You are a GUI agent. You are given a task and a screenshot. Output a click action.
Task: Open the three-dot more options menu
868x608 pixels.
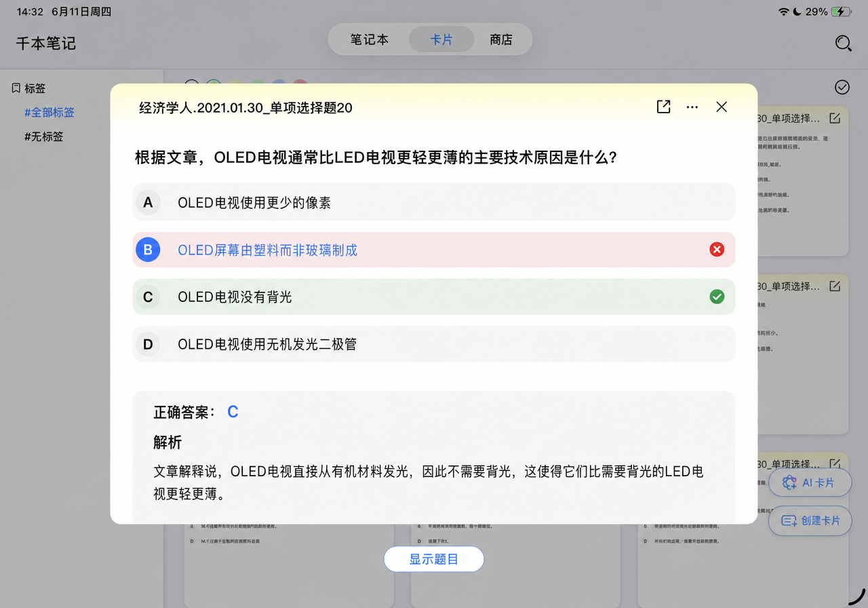[692, 107]
